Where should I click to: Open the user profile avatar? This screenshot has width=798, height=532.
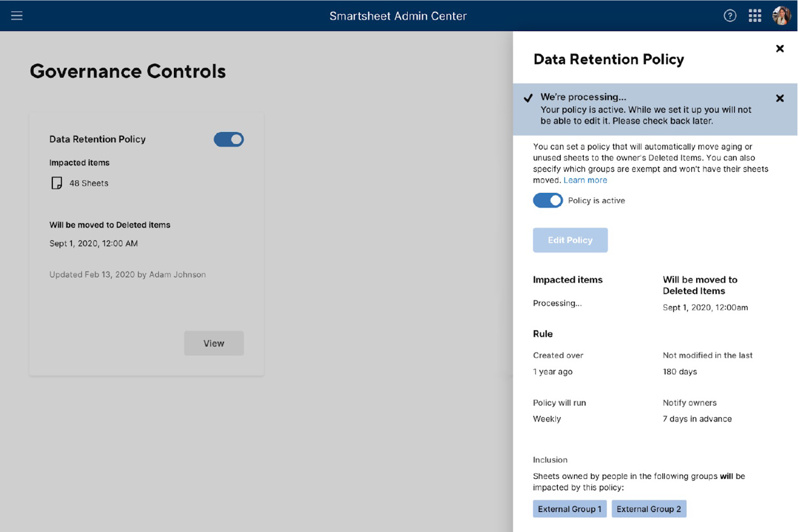coord(781,16)
